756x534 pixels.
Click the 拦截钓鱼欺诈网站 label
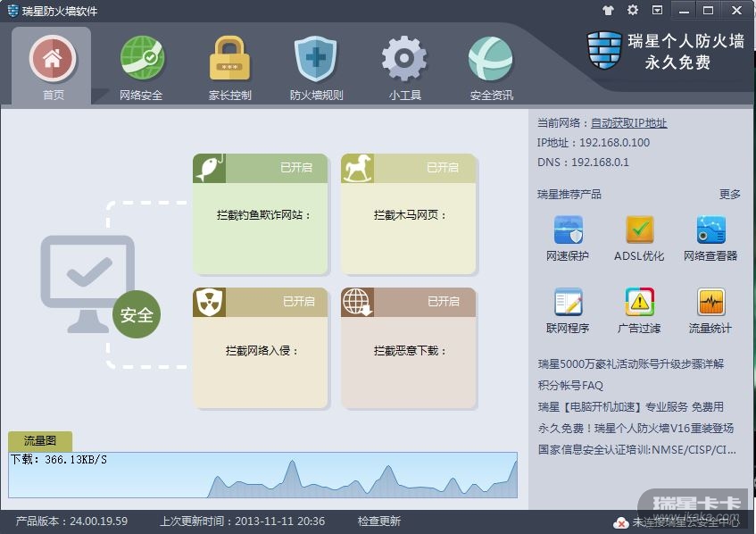click(x=263, y=214)
